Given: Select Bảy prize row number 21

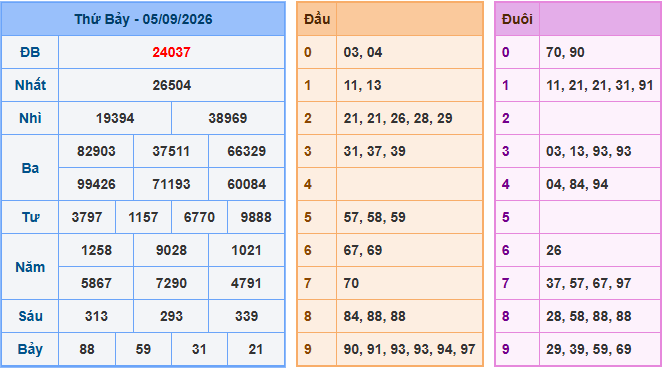Looking at the screenshot, I should tap(255, 349).
